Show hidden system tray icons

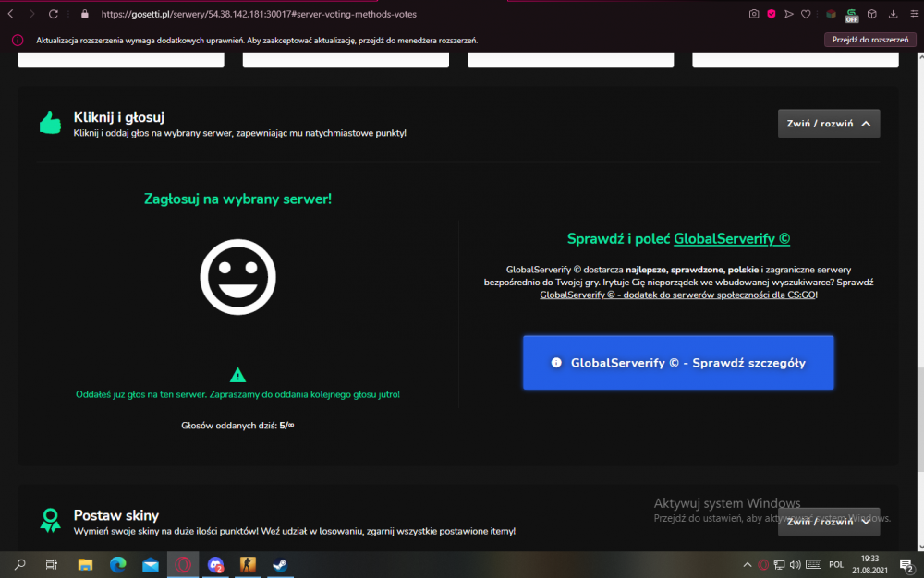(748, 564)
